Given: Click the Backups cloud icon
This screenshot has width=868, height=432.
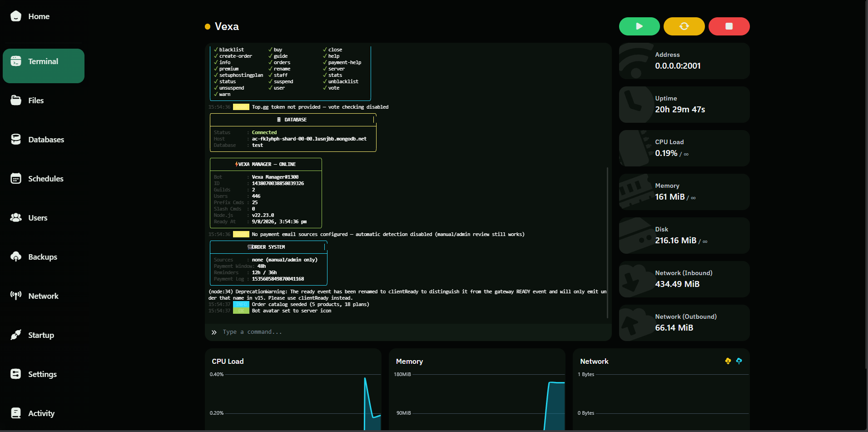Looking at the screenshot, I should click(16, 257).
